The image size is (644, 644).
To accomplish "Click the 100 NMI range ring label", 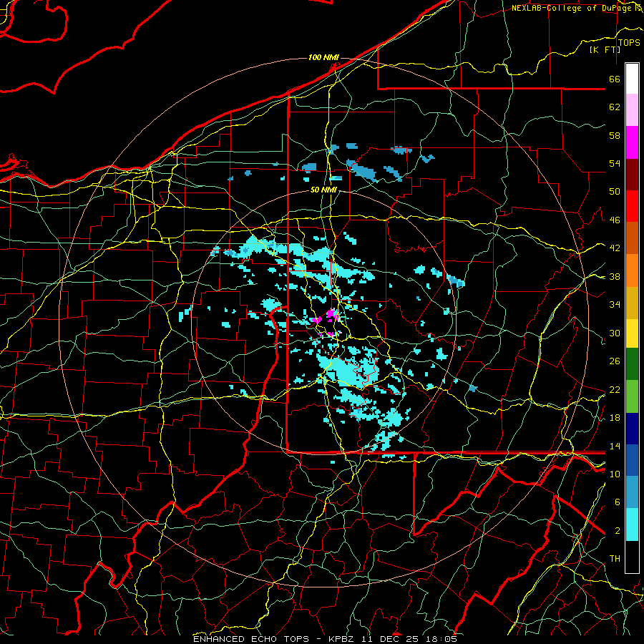I will coord(323,57).
